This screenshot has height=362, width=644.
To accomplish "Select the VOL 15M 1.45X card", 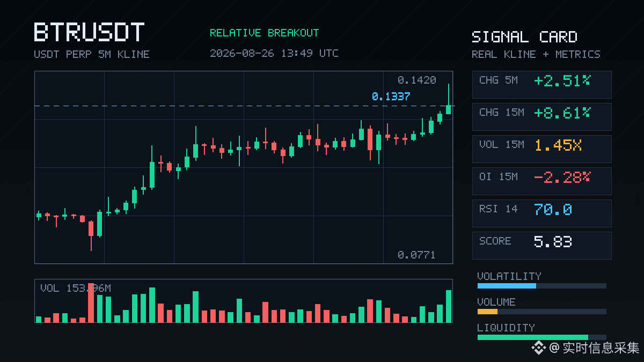I will point(541,149).
